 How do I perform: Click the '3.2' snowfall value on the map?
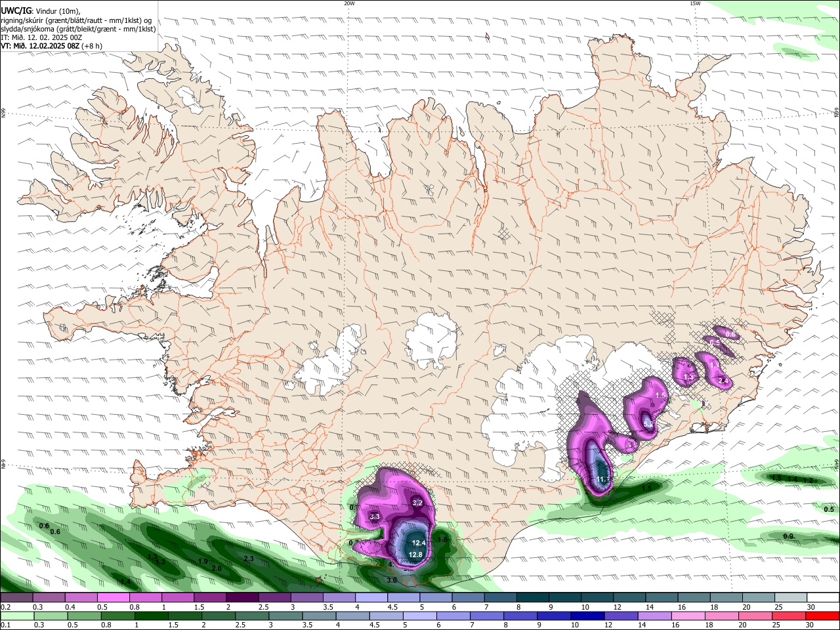pyautogui.click(x=417, y=503)
